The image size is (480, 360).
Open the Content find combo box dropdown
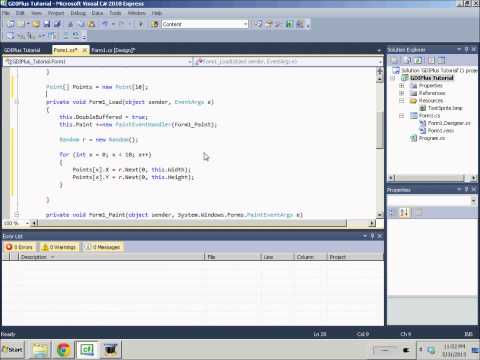(245, 24)
